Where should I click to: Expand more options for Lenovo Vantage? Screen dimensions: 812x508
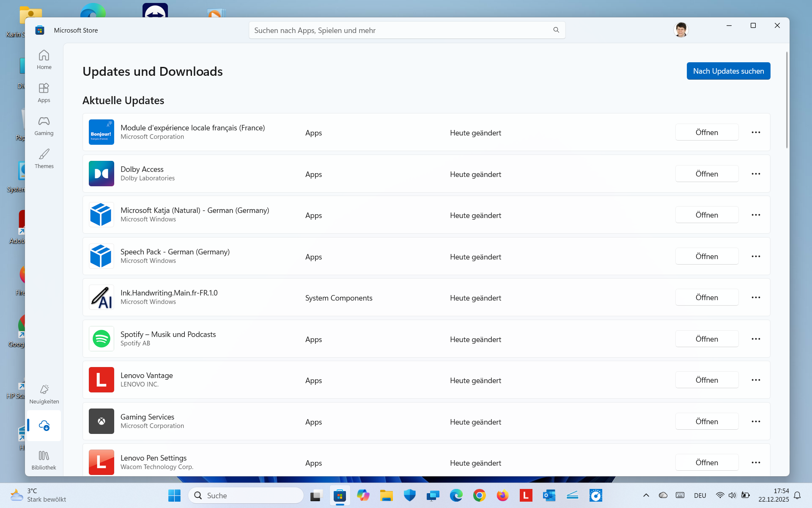click(756, 380)
